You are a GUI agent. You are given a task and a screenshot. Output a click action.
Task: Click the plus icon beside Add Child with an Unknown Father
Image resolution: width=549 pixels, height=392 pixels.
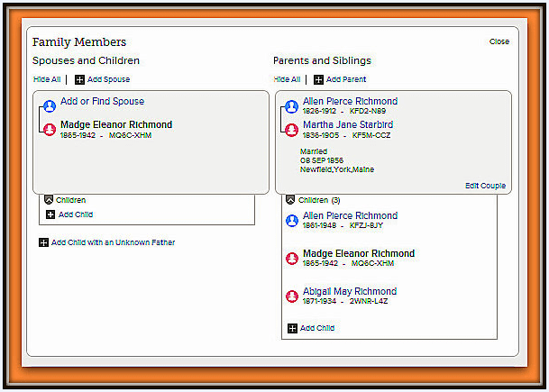(43, 242)
